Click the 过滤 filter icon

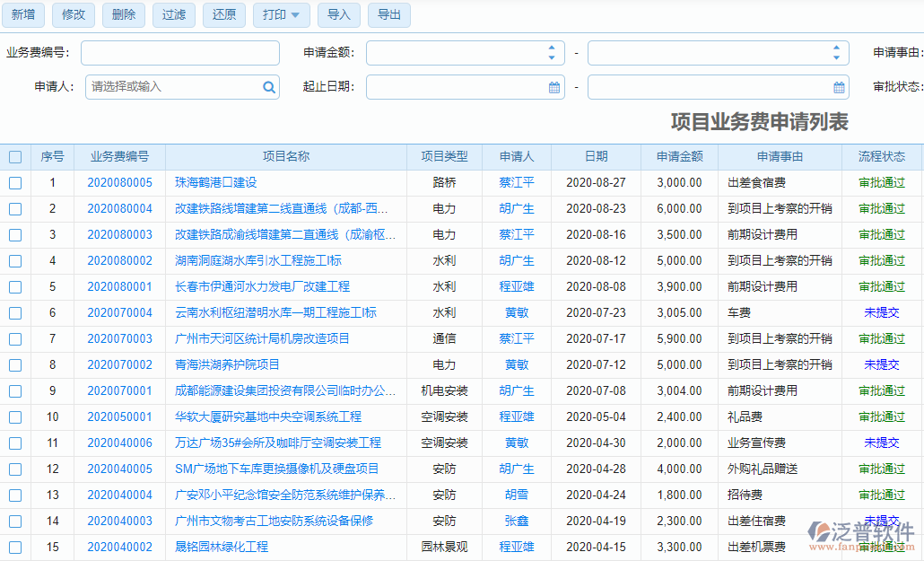(x=173, y=15)
